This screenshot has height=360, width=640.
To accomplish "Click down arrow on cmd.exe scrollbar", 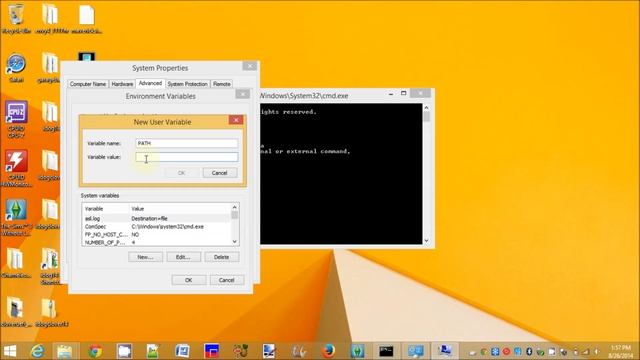I will coord(427,241).
